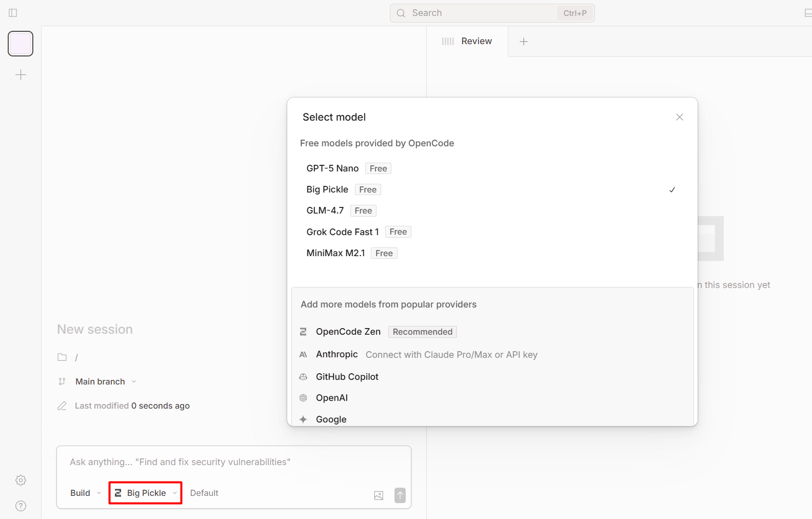Add the OpenCode Zen provider
This screenshot has width=812, height=519.
click(x=348, y=332)
